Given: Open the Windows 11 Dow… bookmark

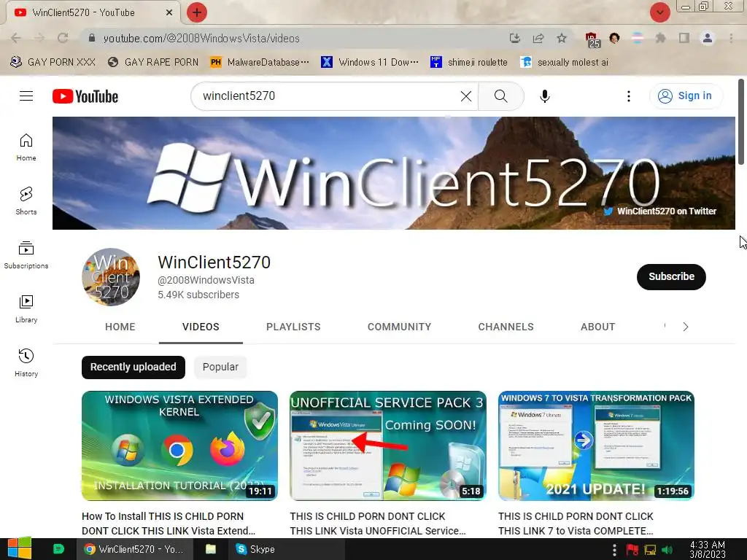Looking at the screenshot, I should tap(370, 62).
